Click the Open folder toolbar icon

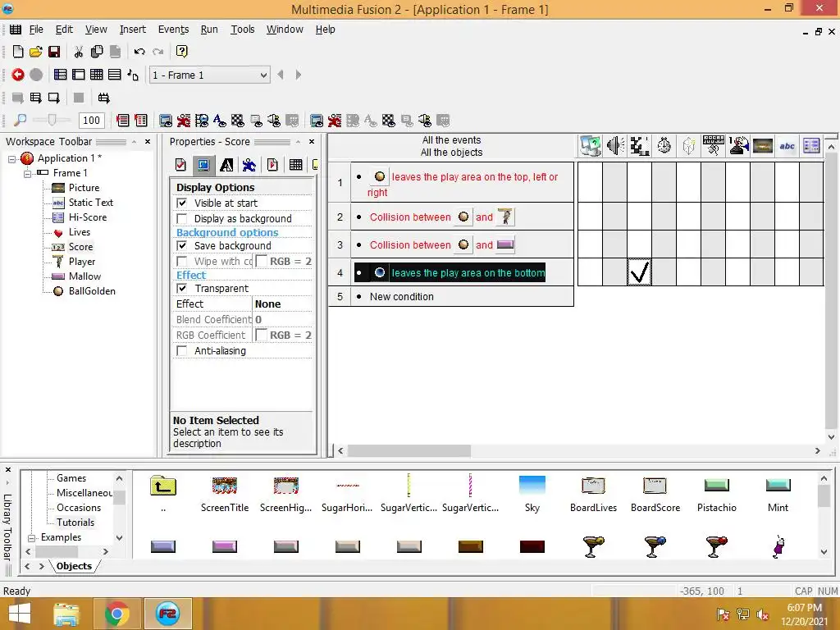[36, 52]
